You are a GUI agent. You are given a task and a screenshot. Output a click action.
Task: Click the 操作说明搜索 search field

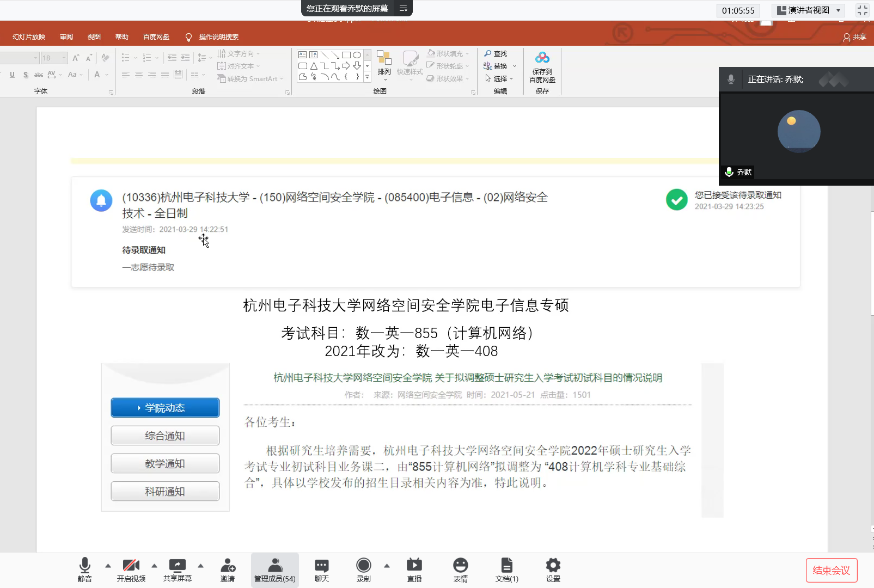click(x=218, y=37)
